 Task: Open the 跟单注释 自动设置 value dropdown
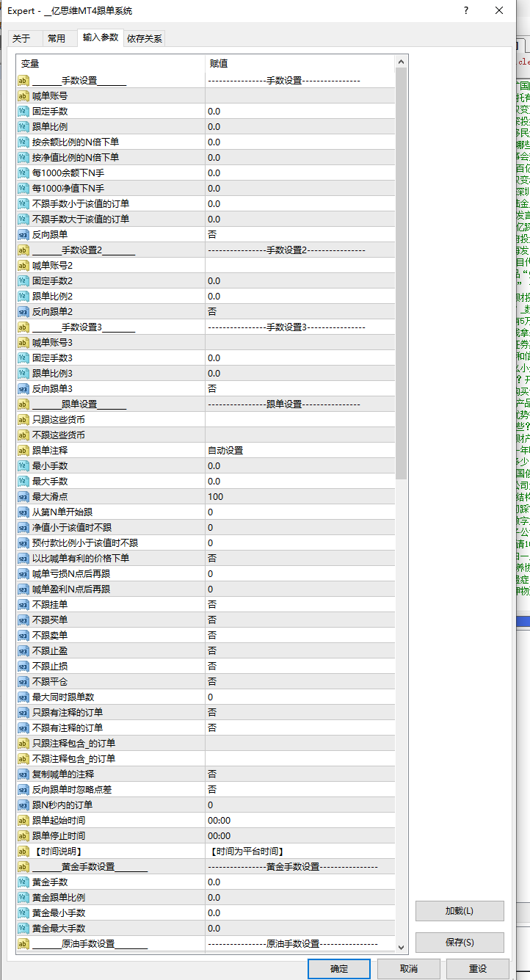click(300, 451)
